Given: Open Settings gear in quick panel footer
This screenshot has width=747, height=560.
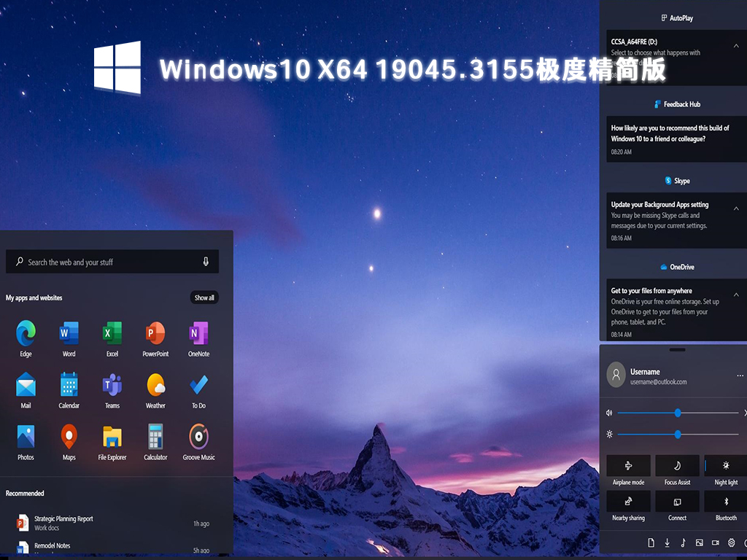Looking at the screenshot, I should [x=731, y=542].
